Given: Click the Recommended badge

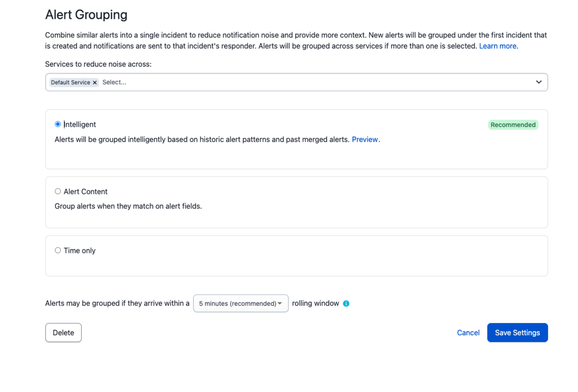Looking at the screenshot, I should click(513, 125).
